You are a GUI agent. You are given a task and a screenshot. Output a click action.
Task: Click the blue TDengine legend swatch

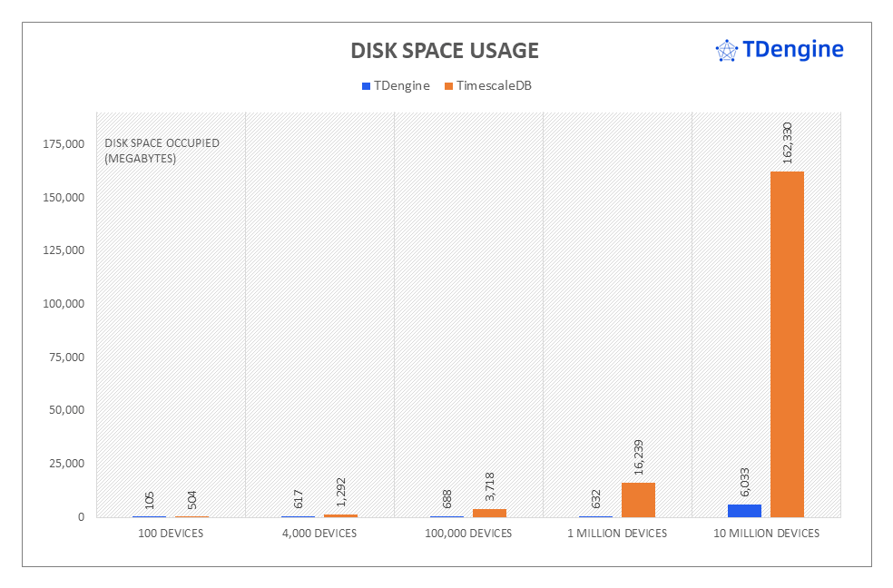[x=366, y=86]
